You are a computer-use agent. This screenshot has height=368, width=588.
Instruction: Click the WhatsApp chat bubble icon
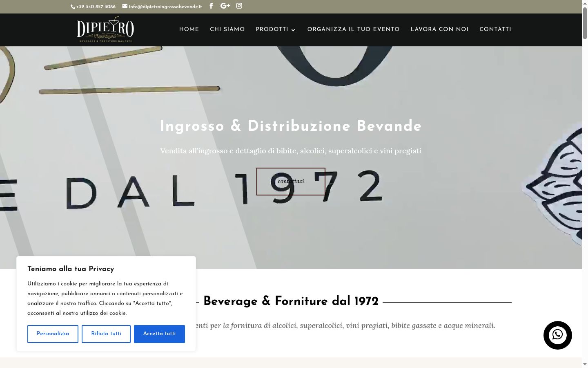click(558, 335)
